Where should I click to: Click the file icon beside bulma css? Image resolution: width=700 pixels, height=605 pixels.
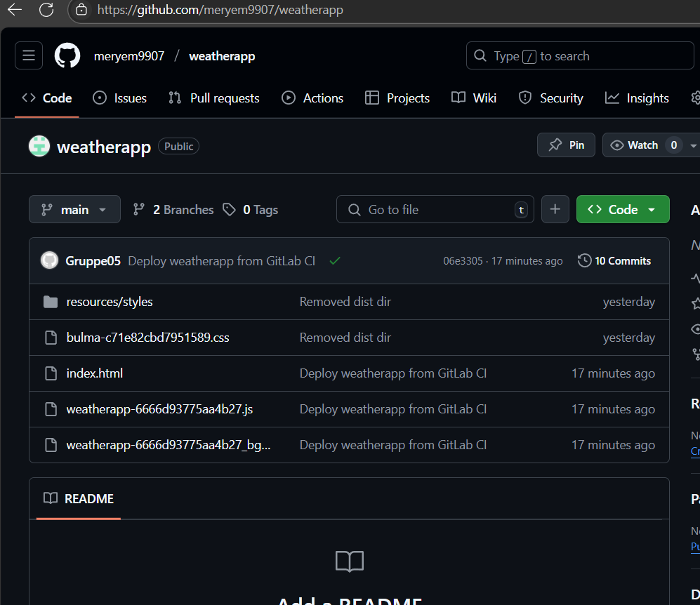click(51, 338)
